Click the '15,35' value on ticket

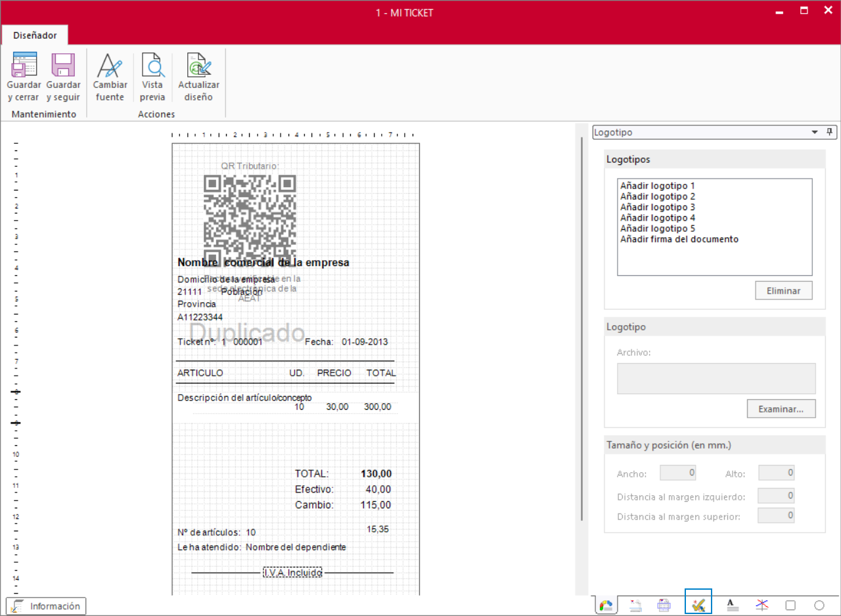pos(378,529)
